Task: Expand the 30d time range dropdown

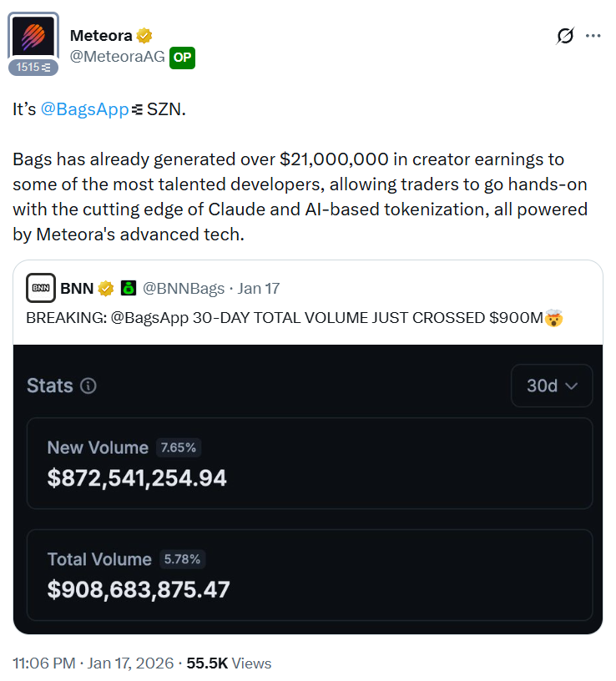Action: point(552,386)
